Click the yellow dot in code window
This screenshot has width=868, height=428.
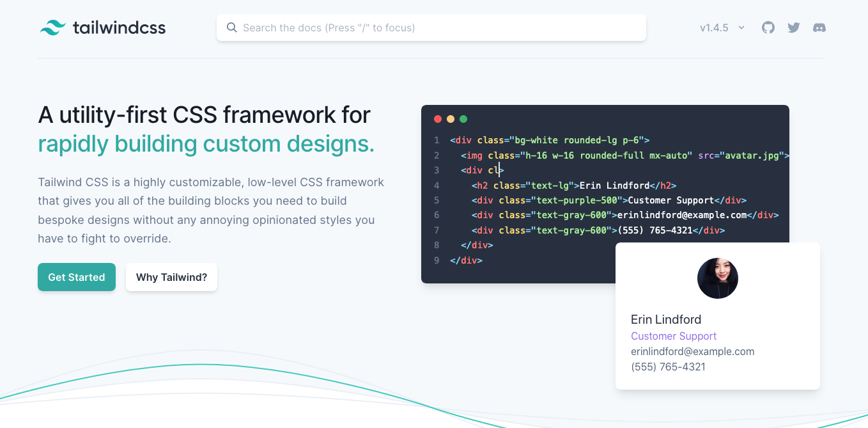tap(451, 119)
